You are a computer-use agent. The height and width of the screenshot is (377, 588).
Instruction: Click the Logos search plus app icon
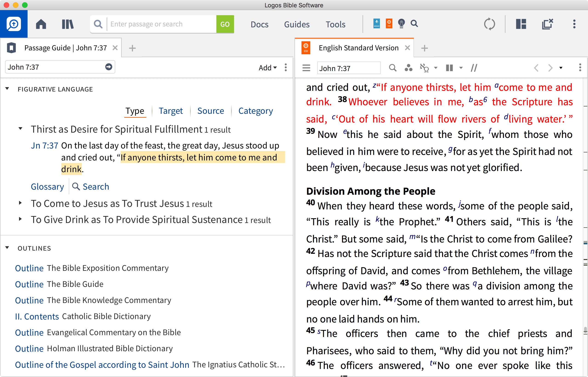click(x=14, y=24)
